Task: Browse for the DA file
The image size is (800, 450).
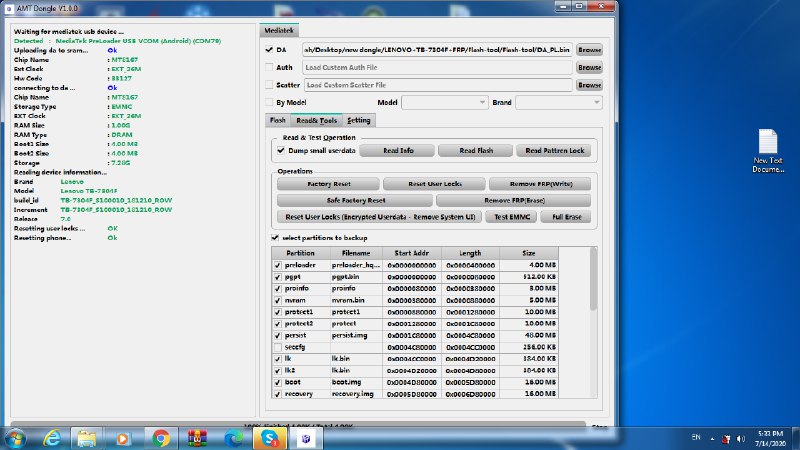Action: click(589, 49)
